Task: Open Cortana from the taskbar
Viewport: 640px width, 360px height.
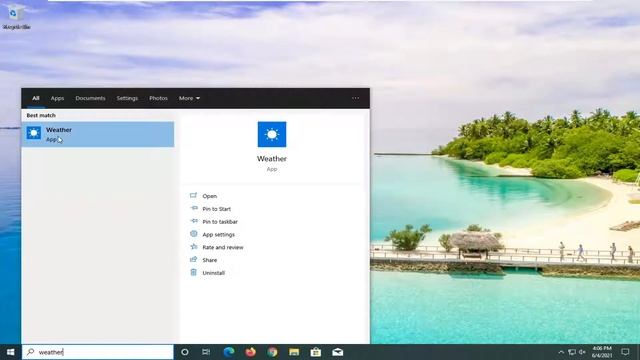Action: [184, 352]
